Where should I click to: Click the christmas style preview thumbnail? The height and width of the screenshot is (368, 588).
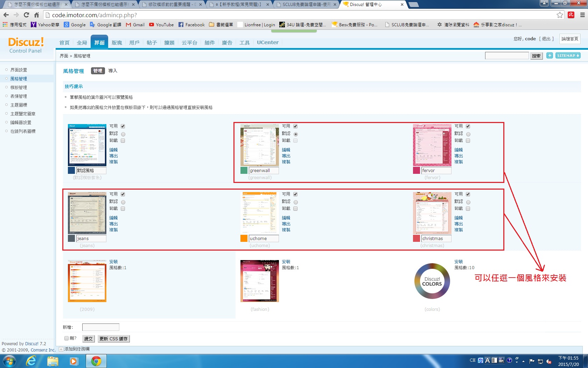pyautogui.click(x=432, y=213)
